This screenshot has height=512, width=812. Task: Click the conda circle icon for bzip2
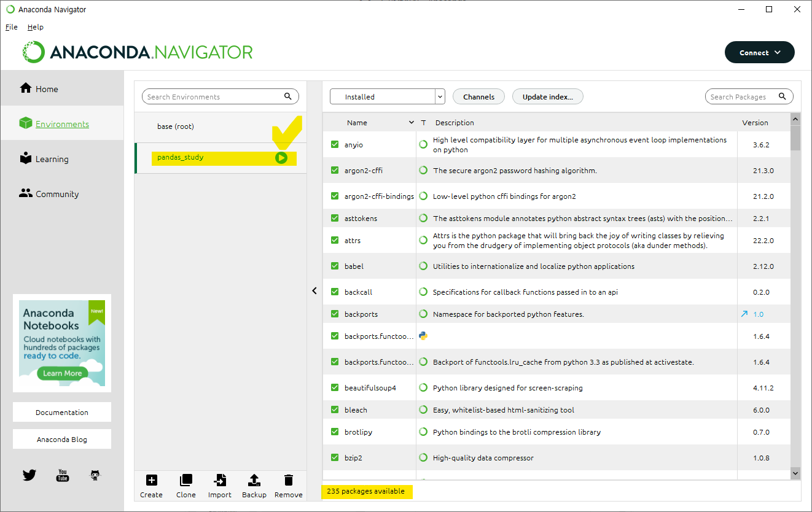[423, 458]
